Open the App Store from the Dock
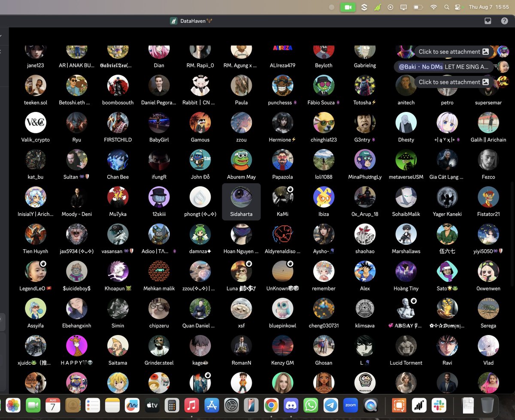The width and height of the screenshot is (515, 420). [211, 405]
